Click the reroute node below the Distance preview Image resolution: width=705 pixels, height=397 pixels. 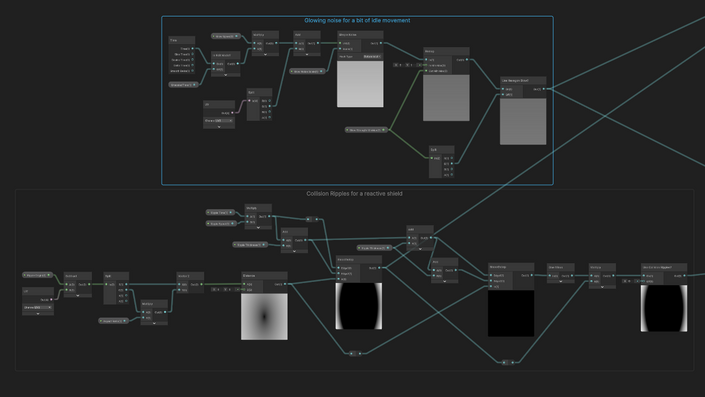tap(356, 353)
